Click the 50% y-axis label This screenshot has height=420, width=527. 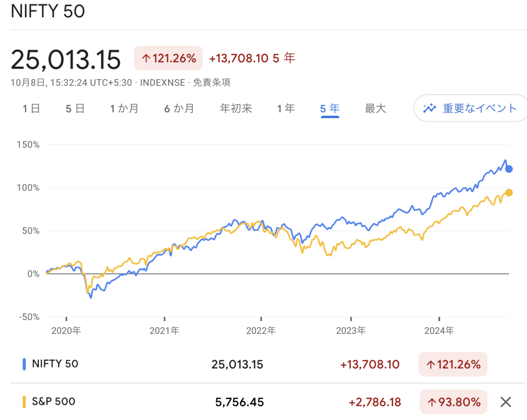coord(30,231)
